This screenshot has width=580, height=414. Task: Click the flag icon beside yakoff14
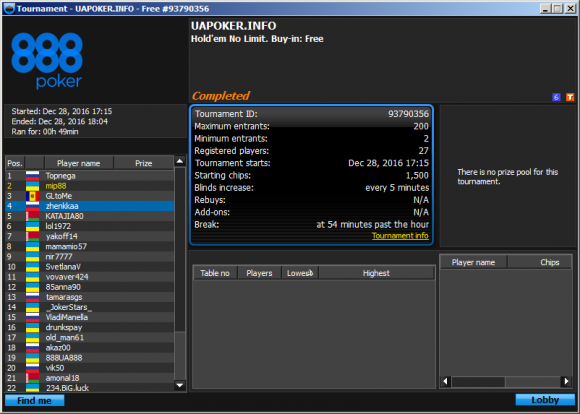pyautogui.click(x=32, y=236)
